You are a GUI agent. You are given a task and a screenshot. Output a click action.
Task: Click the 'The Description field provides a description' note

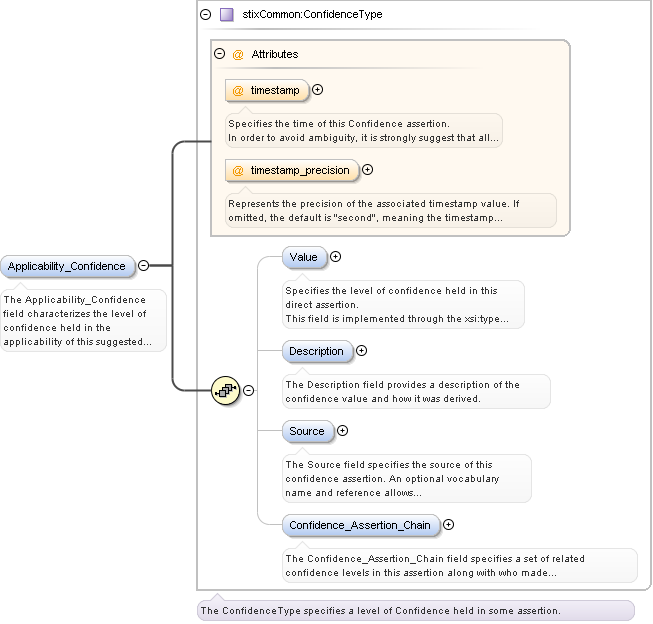416,392
